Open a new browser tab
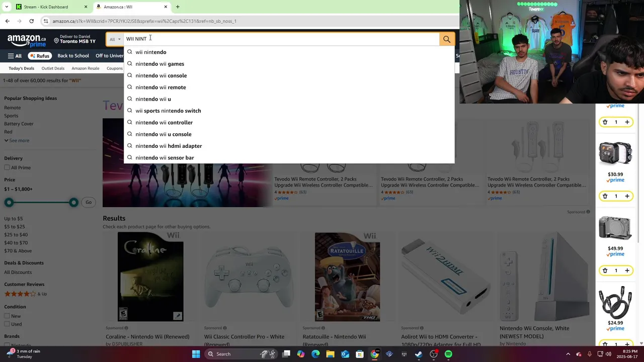The image size is (644, 362). (178, 7)
